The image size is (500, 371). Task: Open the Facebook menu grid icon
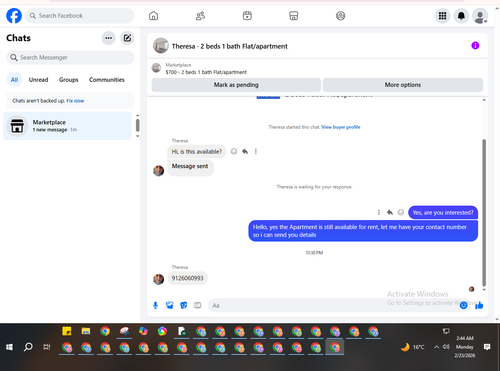point(442,16)
